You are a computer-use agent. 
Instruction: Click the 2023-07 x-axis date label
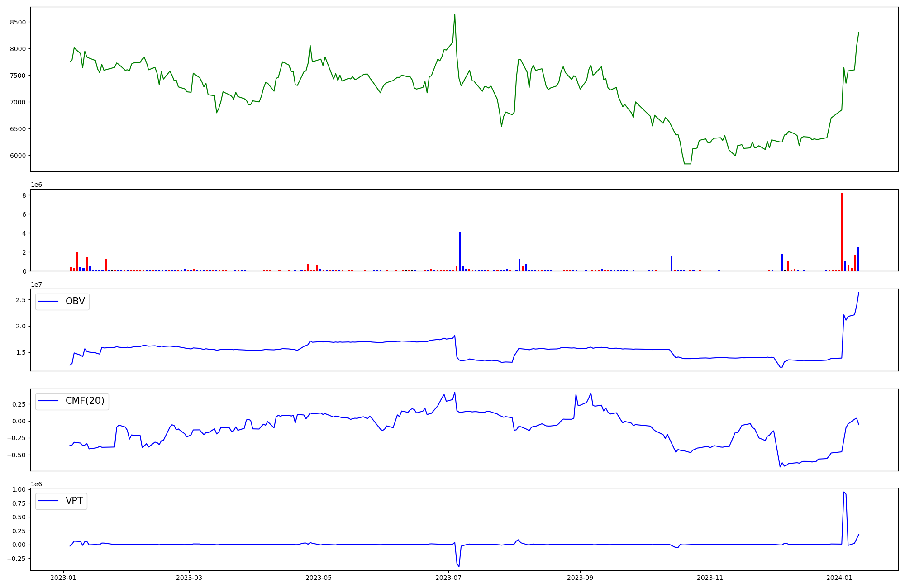(448, 578)
